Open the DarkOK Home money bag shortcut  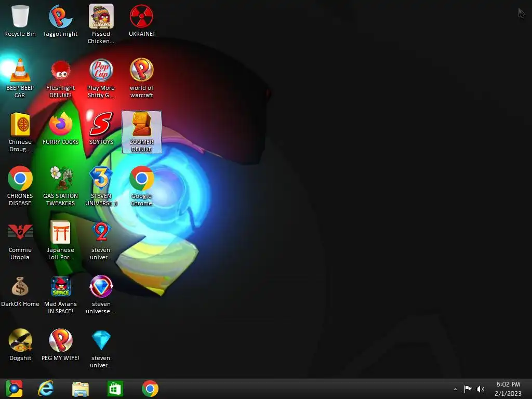(20, 292)
